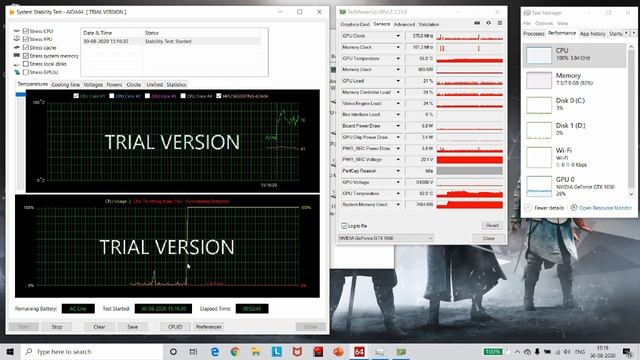Open McAfee shield icon on taskbar
640x360 pixels.
pos(297,351)
